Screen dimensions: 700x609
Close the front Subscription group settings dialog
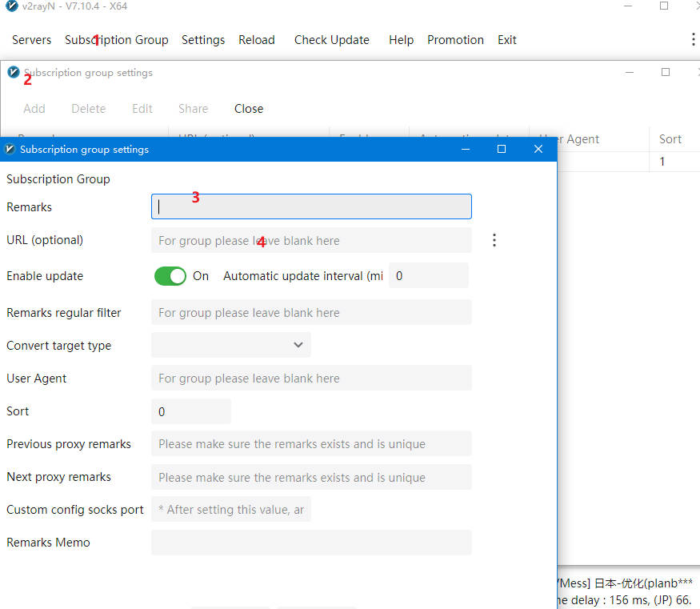pyautogui.click(x=538, y=149)
